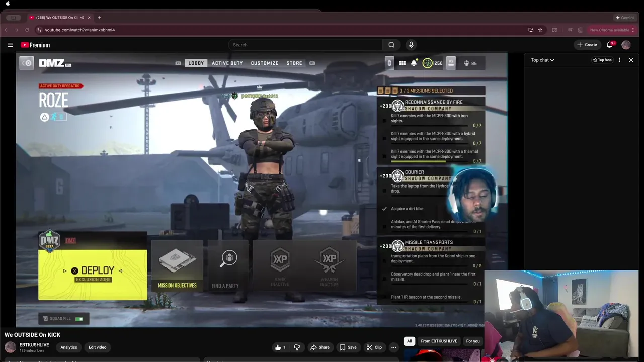
Task: Create a Clip of the video
Action: [374, 347]
